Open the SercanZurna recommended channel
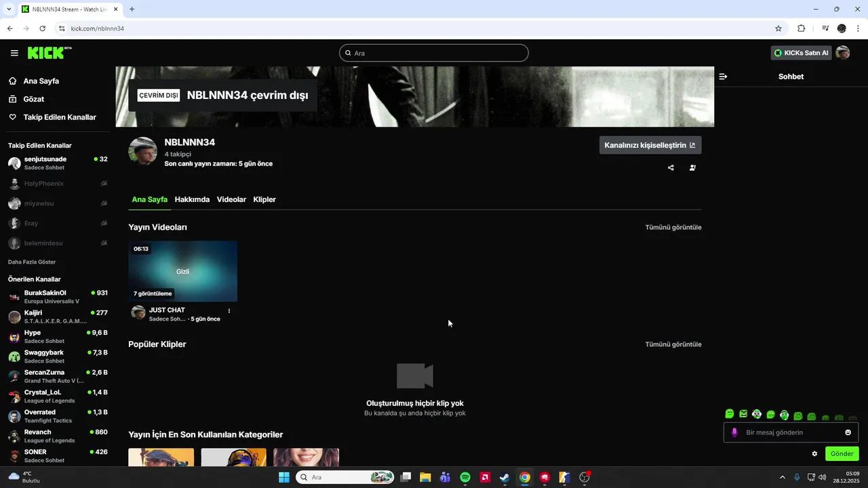 [x=58, y=376]
